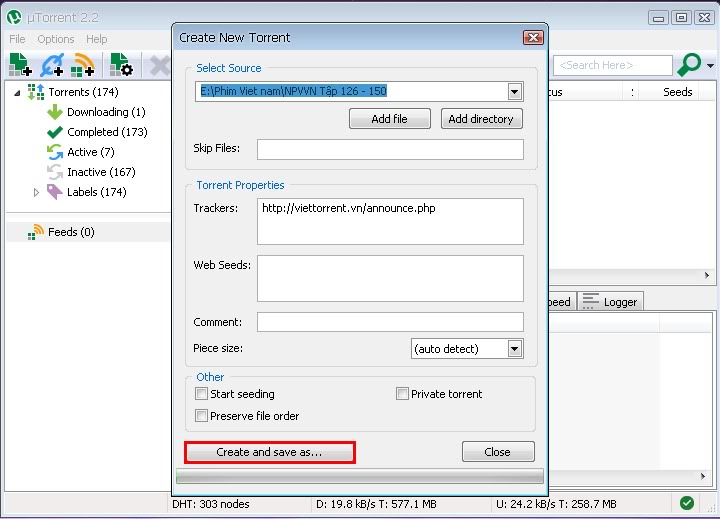Select Torrents (174) root item
This screenshot has width=720, height=519.
[x=84, y=92]
